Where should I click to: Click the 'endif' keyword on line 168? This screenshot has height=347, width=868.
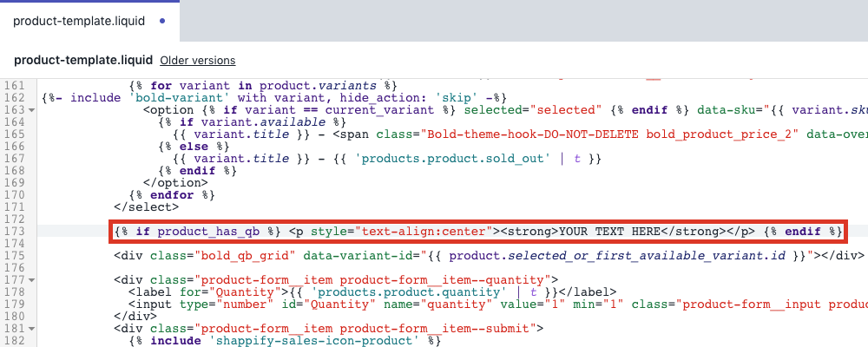pyautogui.click(x=198, y=171)
